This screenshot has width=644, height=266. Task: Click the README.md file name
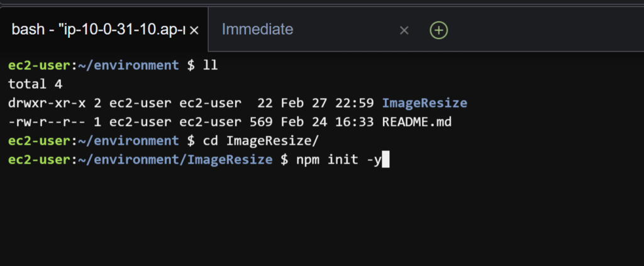tap(417, 121)
